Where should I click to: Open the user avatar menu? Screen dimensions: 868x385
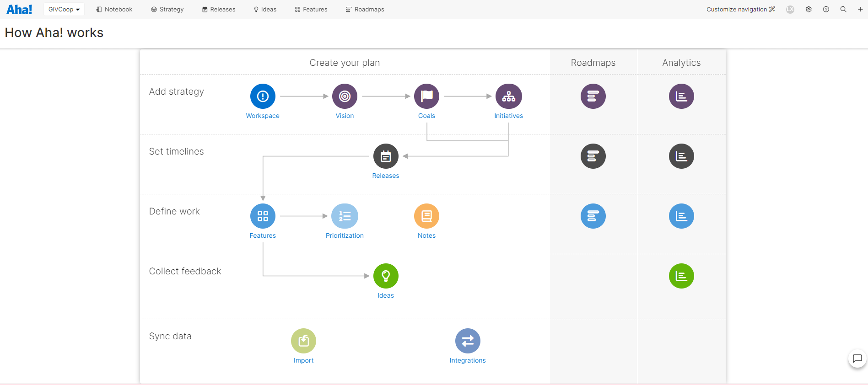[x=790, y=9]
